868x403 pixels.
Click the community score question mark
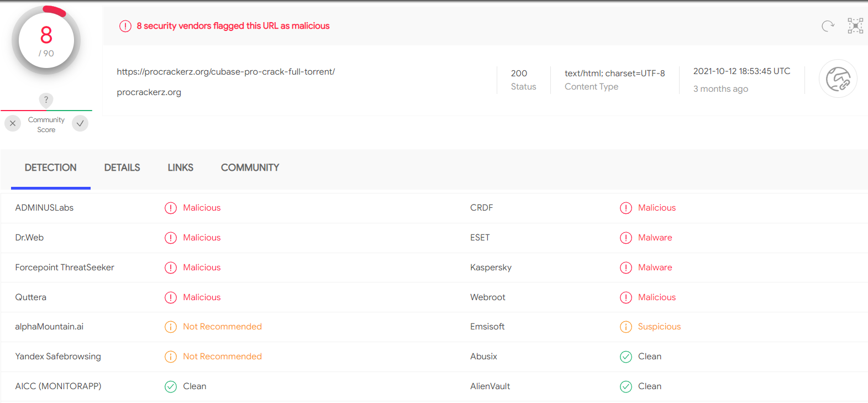[46, 100]
